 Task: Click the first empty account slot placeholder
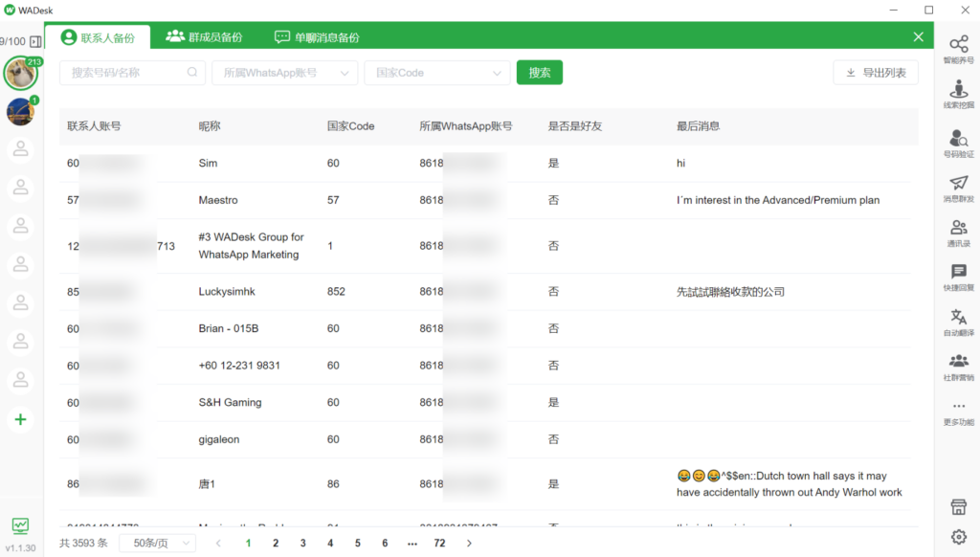click(x=21, y=149)
